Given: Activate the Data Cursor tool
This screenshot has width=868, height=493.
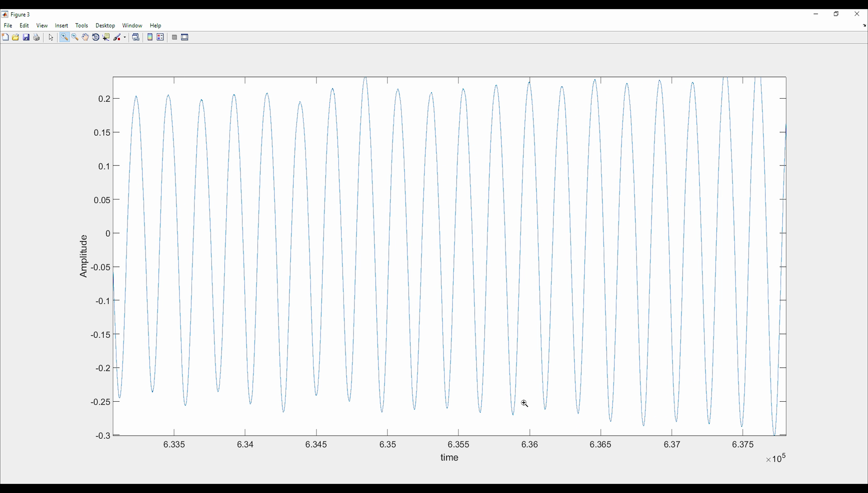Looking at the screenshot, I should (106, 38).
